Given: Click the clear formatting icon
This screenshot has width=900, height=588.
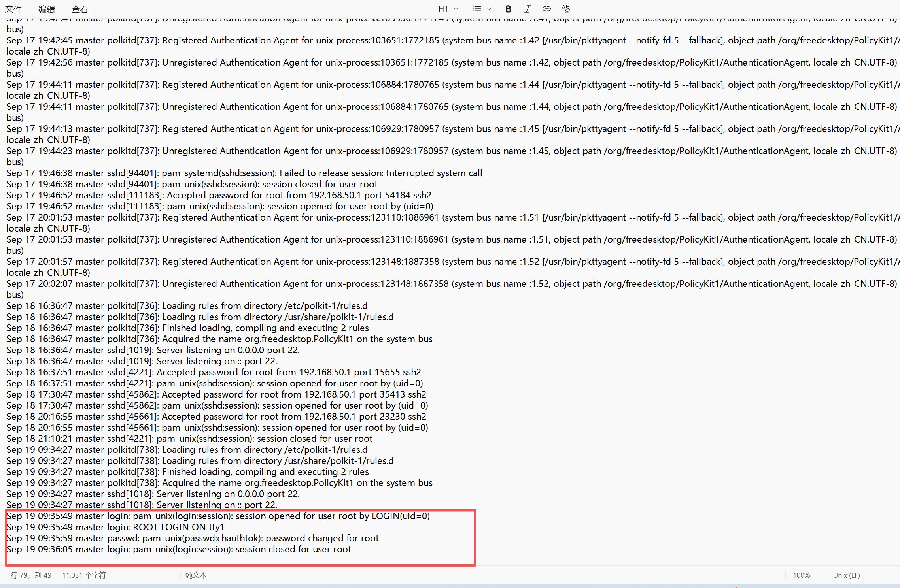Looking at the screenshot, I should point(565,9).
